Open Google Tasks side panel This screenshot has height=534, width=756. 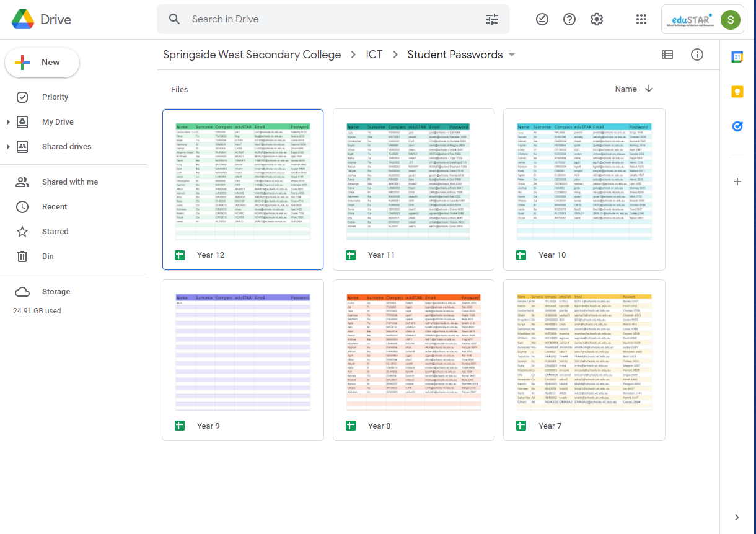click(737, 126)
